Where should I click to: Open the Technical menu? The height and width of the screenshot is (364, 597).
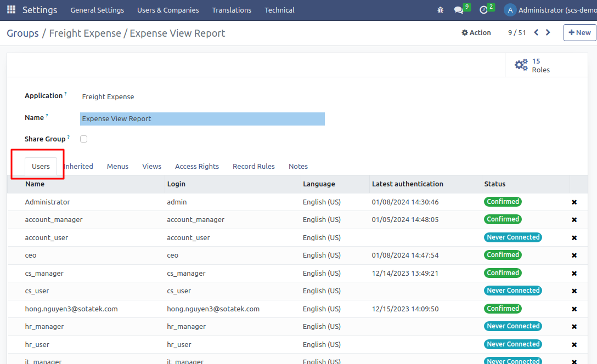point(279,10)
